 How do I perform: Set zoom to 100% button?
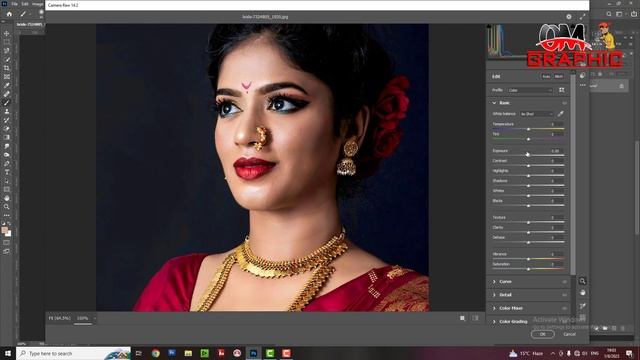coord(82,318)
